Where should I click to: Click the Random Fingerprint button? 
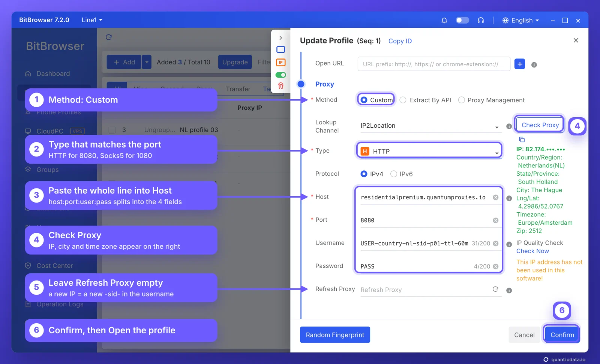coord(335,335)
